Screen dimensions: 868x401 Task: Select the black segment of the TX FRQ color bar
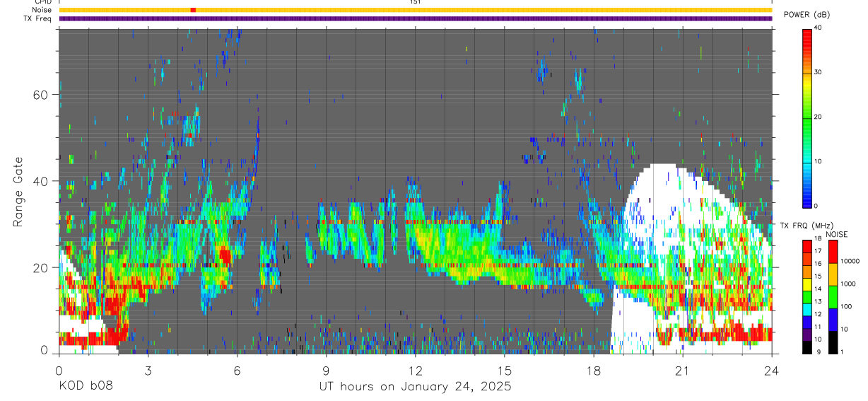coord(807,347)
